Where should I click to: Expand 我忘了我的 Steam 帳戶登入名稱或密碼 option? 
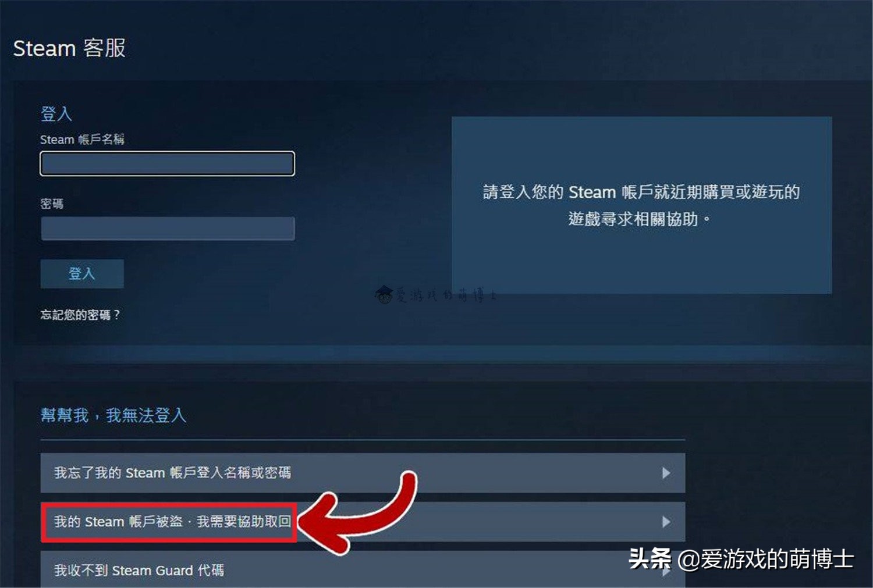point(363,473)
